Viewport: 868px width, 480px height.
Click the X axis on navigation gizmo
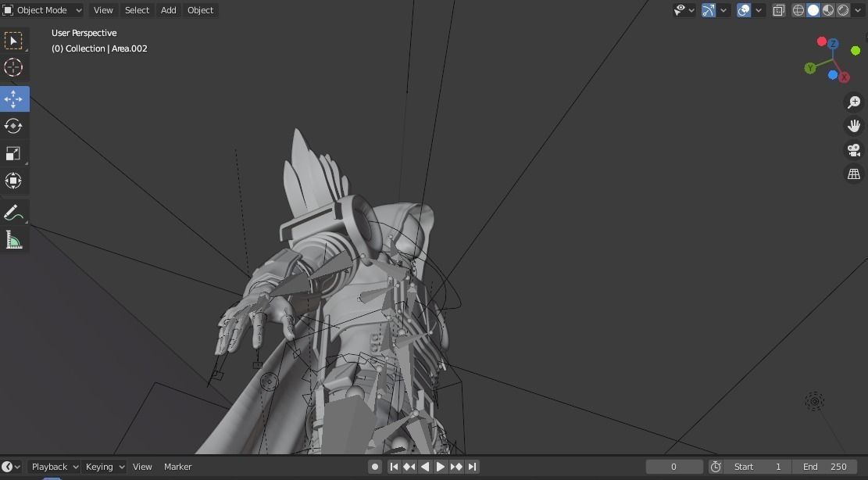point(845,77)
